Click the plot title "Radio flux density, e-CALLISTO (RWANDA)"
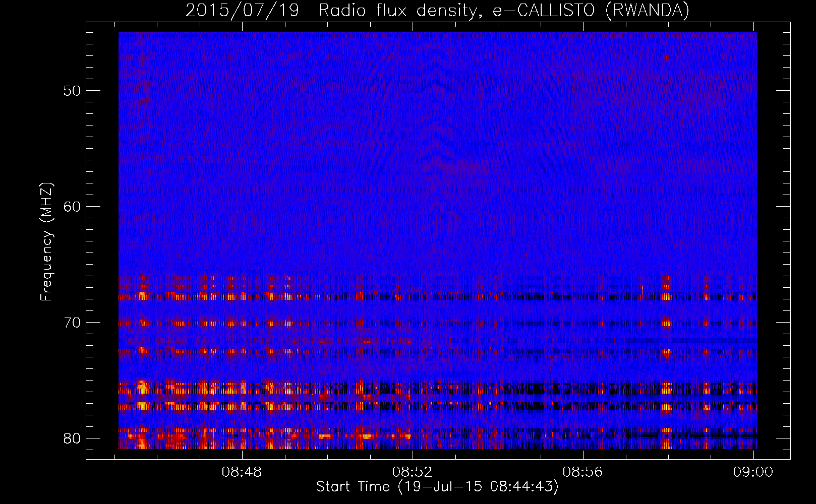This screenshot has height=504, width=816. pos(504,10)
